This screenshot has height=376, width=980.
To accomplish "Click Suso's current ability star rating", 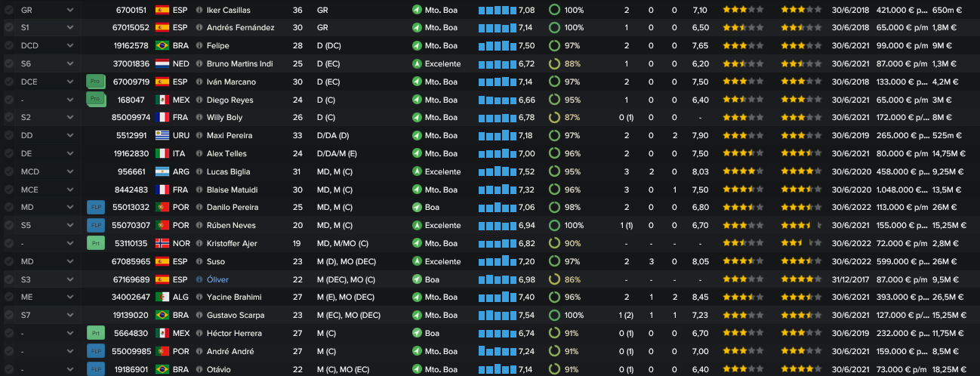I will click(743, 261).
